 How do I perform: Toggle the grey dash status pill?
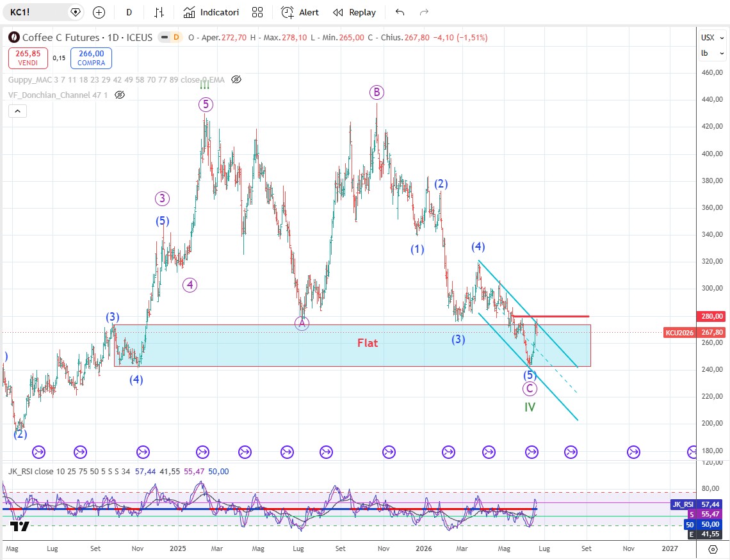click(x=165, y=37)
